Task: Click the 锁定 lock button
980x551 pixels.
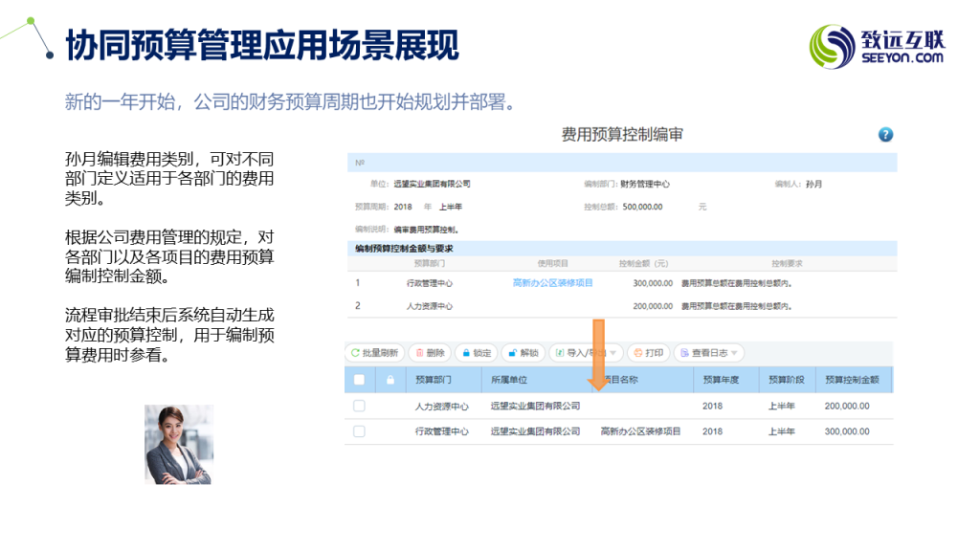Action: pos(476,353)
